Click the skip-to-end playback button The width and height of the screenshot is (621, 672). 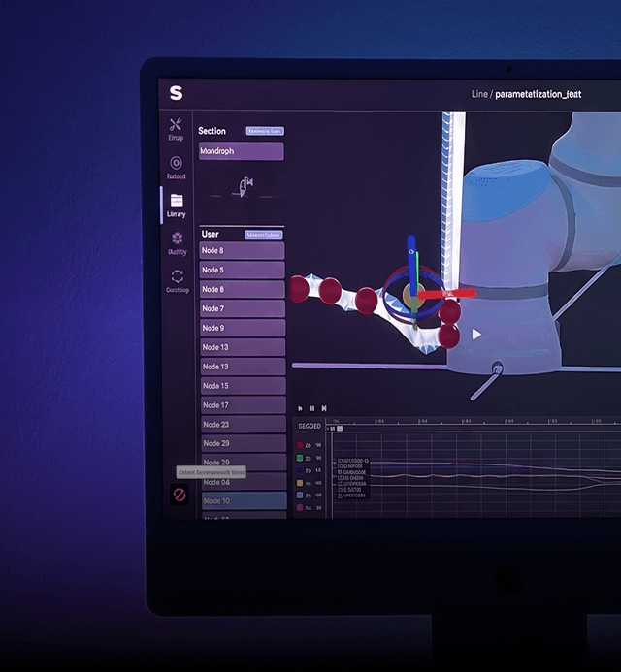[324, 408]
